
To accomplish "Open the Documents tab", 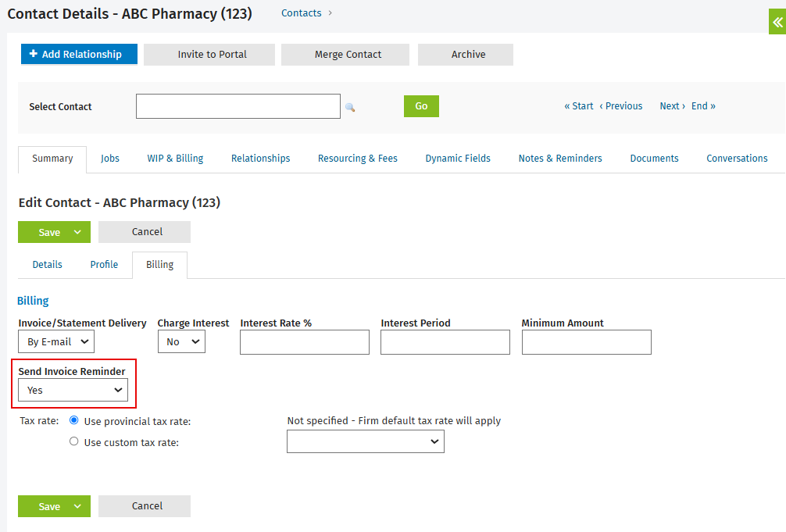I will (x=654, y=159).
